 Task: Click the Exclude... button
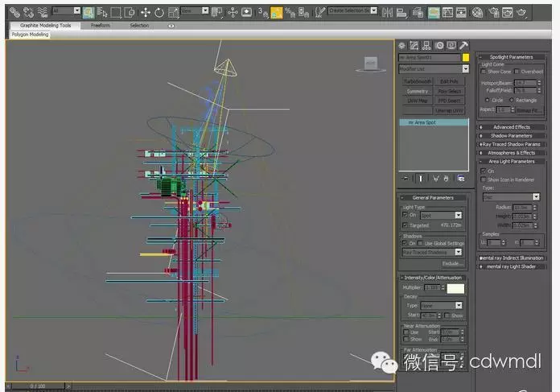[452, 263]
